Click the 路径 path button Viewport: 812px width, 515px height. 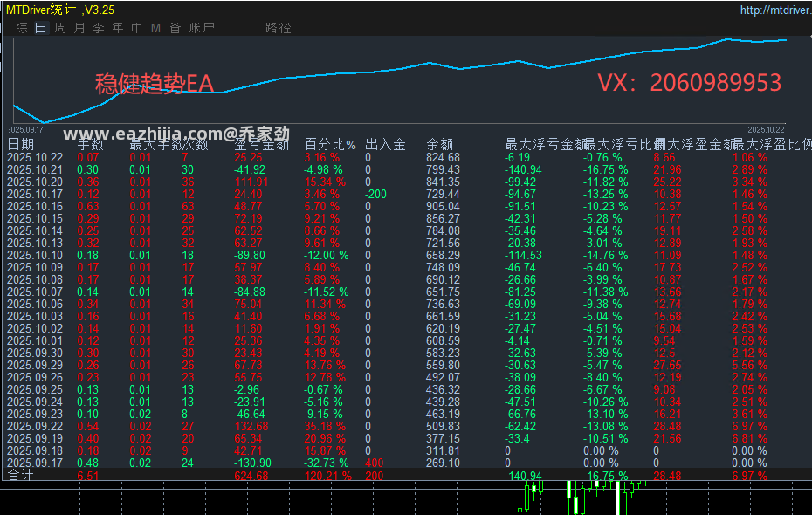[279, 28]
